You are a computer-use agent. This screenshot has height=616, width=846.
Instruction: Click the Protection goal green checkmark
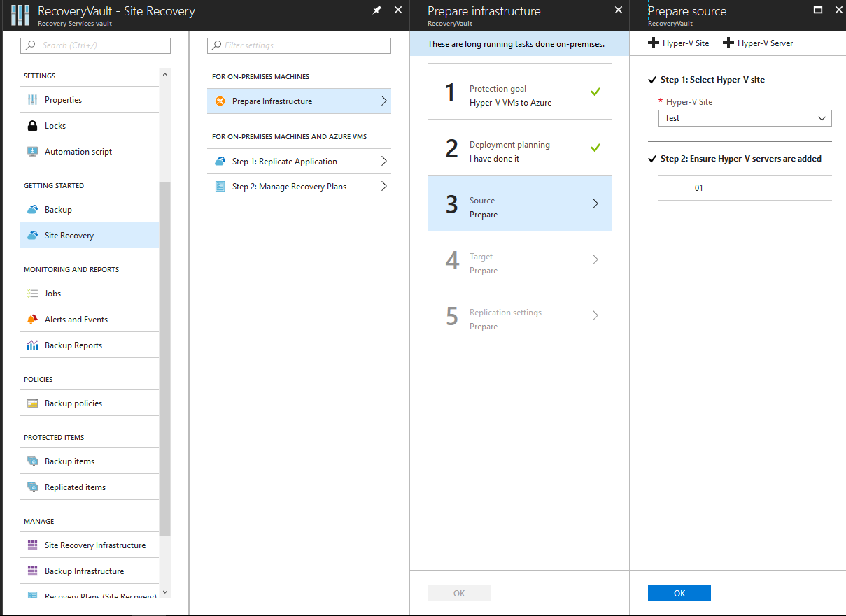[595, 92]
